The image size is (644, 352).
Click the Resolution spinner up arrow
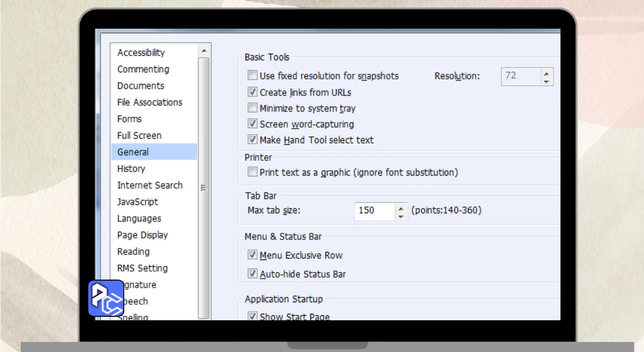[x=546, y=72]
